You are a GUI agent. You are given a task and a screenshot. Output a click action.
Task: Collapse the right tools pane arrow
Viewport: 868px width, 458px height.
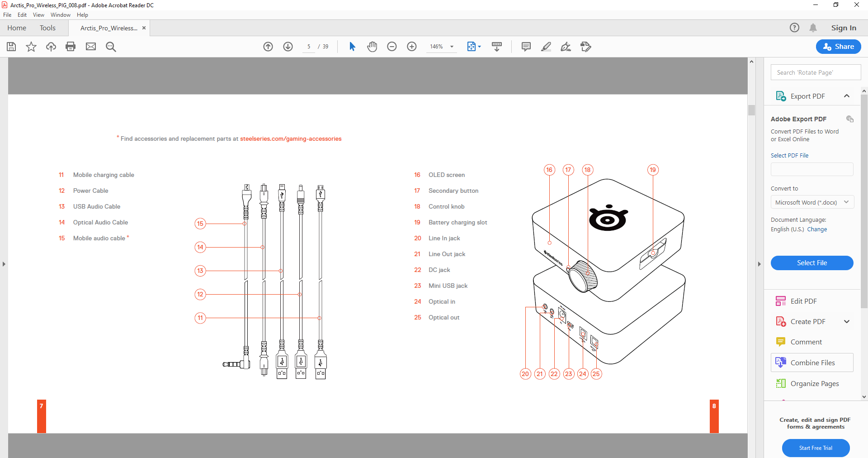coord(759,264)
